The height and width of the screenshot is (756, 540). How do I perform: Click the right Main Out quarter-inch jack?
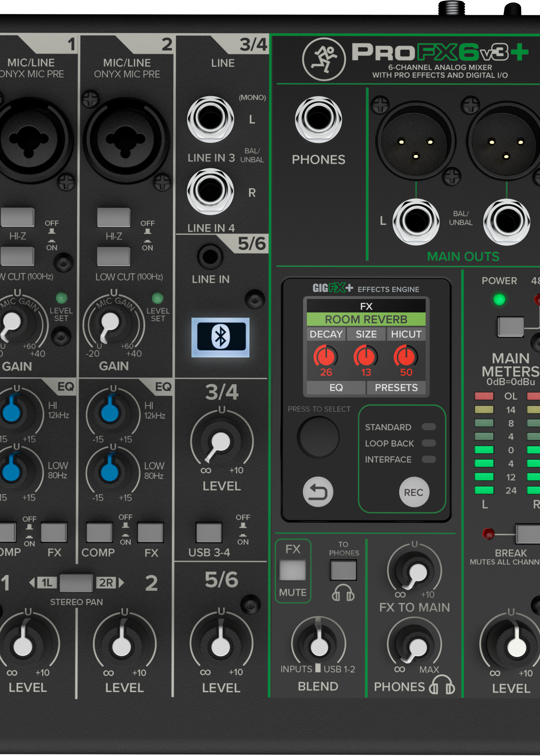pyautogui.click(x=506, y=221)
